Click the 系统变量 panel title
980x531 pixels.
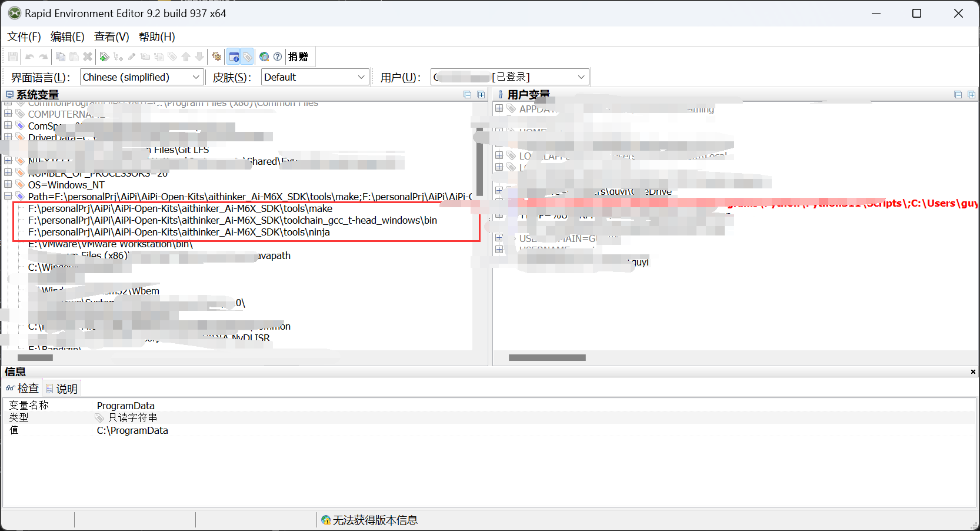tap(38, 95)
